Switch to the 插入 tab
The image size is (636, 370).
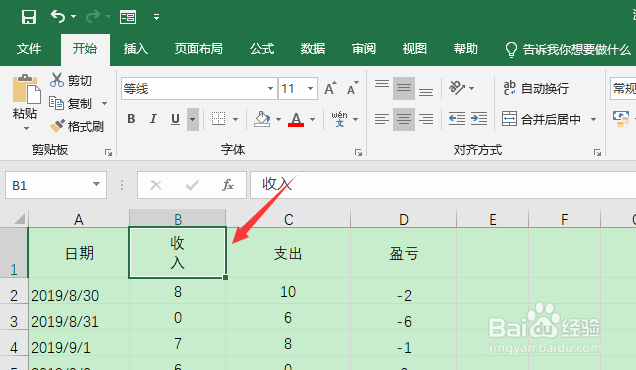click(135, 49)
